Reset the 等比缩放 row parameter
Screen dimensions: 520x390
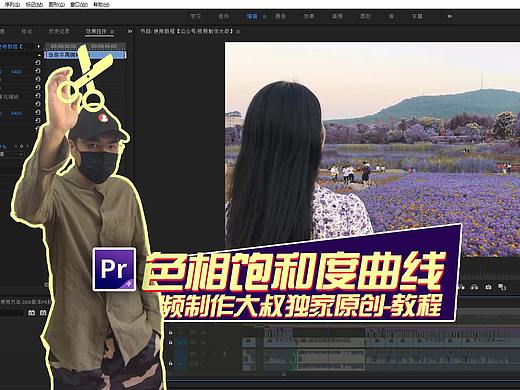click(x=38, y=96)
